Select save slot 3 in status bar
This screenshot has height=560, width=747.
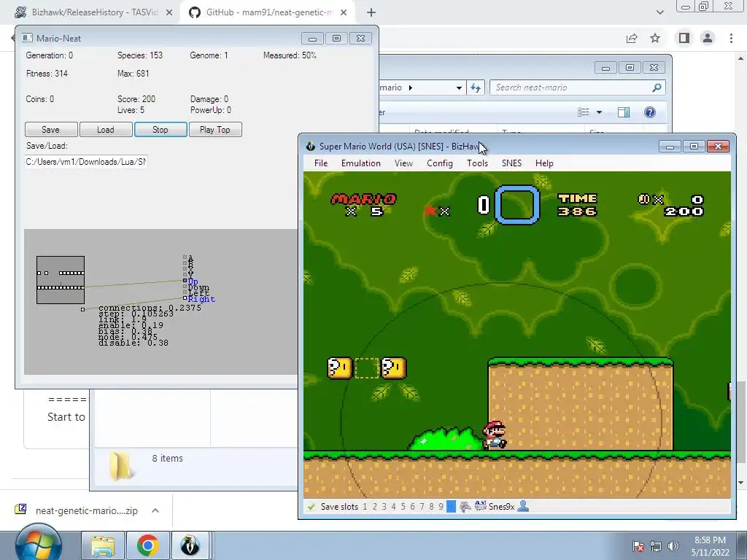[x=384, y=507]
